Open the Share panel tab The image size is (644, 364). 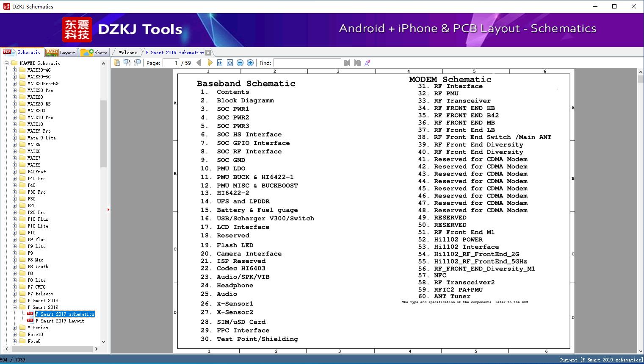coord(94,53)
